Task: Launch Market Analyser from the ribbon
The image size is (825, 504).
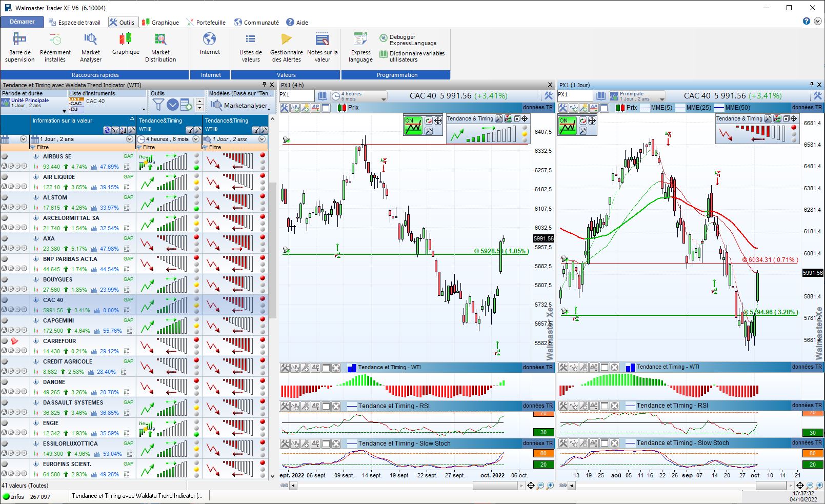Action: pyautogui.click(x=91, y=47)
